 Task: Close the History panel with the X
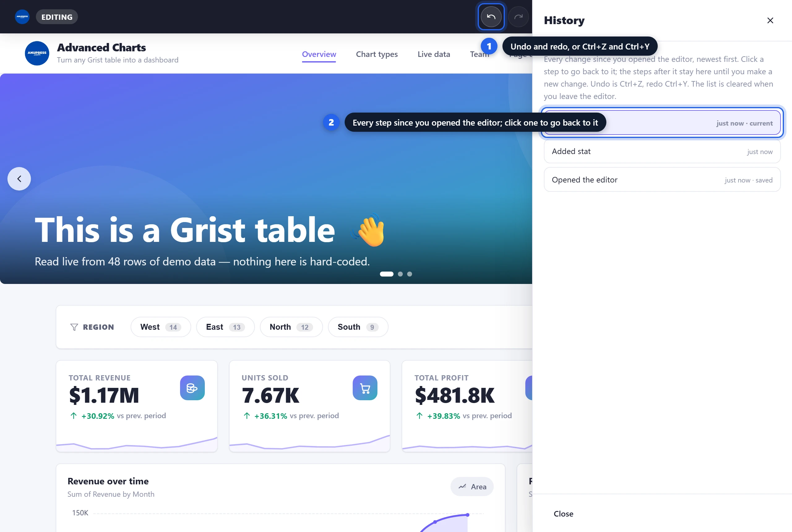[770, 20]
